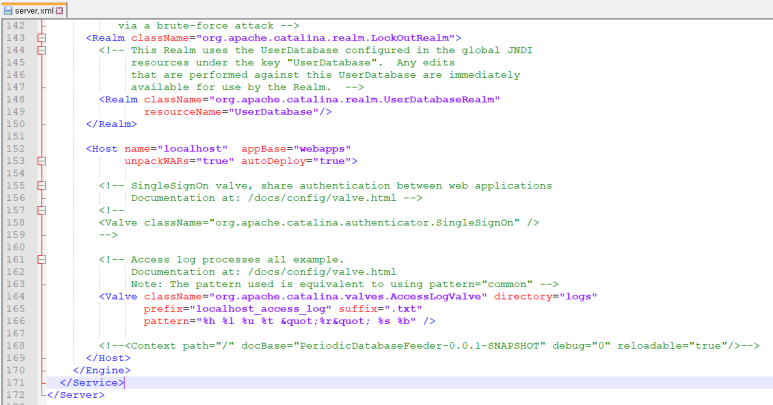Click line number 172 in the margin
The height and width of the screenshot is (405, 773).
[15, 395]
